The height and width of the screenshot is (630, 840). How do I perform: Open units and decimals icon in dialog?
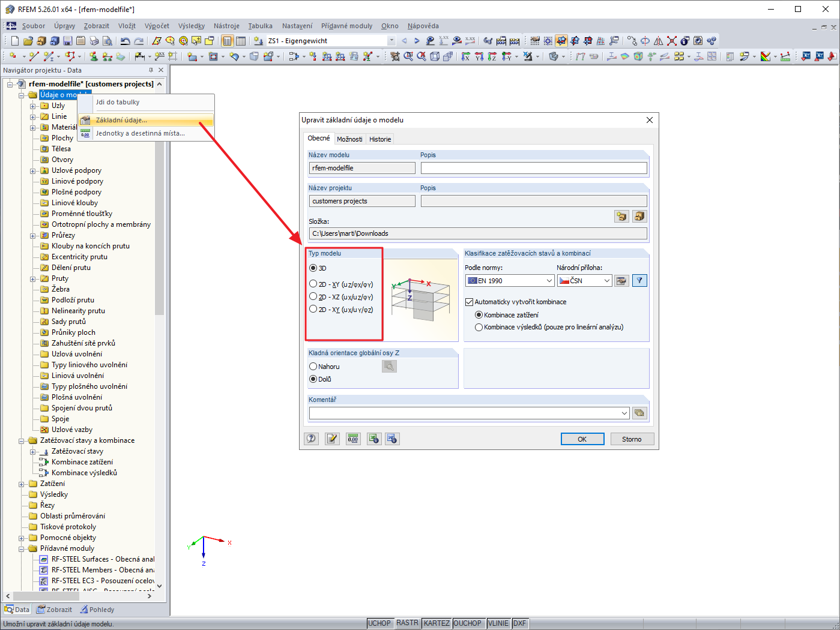coord(353,439)
